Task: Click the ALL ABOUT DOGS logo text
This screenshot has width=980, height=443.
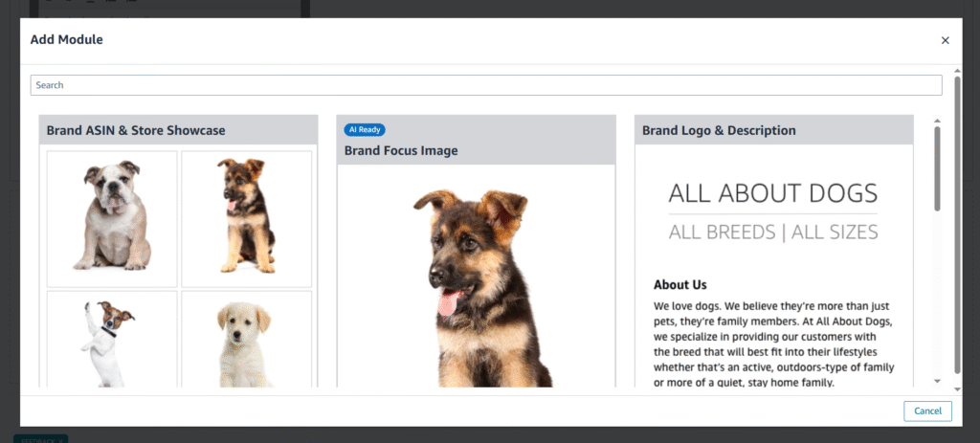Action: tap(772, 193)
